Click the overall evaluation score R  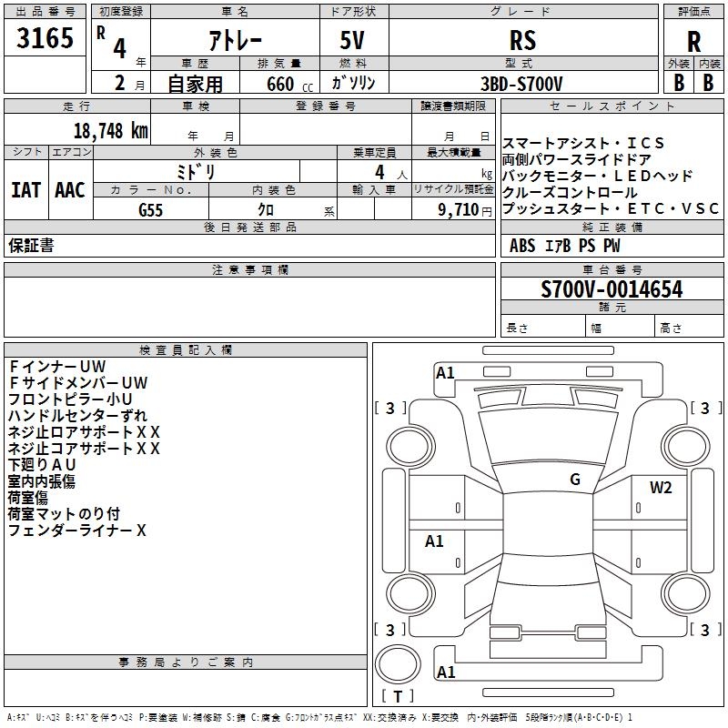[693, 42]
